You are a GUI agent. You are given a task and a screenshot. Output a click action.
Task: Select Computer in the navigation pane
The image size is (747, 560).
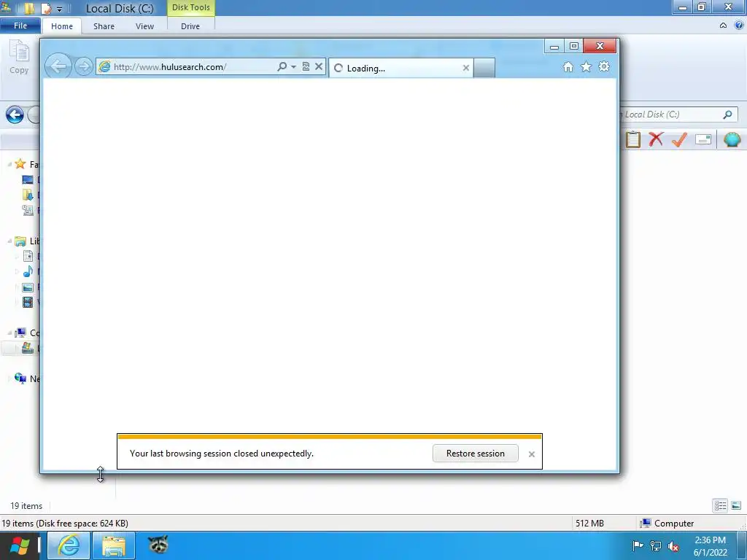coord(27,332)
